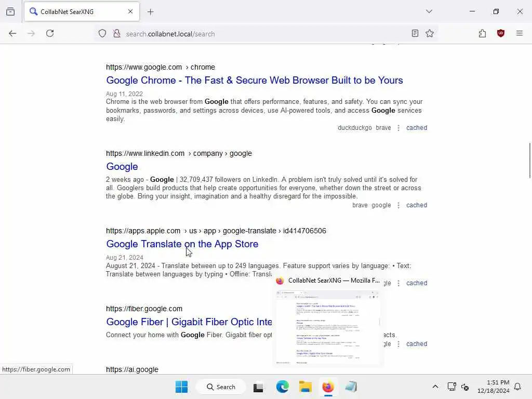Click the https://www.google.com › chrome URL
The image size is (532, 399).
pyautogui.click(x=161, y=67)
